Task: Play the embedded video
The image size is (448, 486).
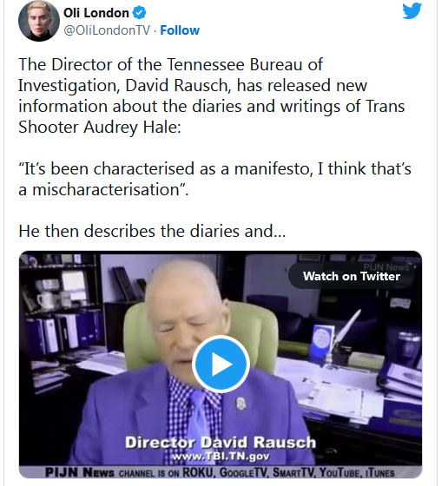Action: point(221,364)
